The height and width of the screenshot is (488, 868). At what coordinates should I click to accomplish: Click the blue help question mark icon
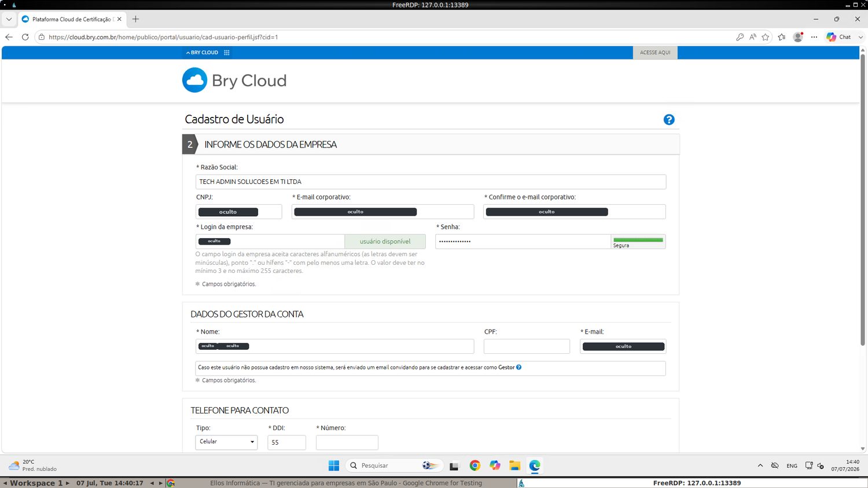tap(669, 120)
